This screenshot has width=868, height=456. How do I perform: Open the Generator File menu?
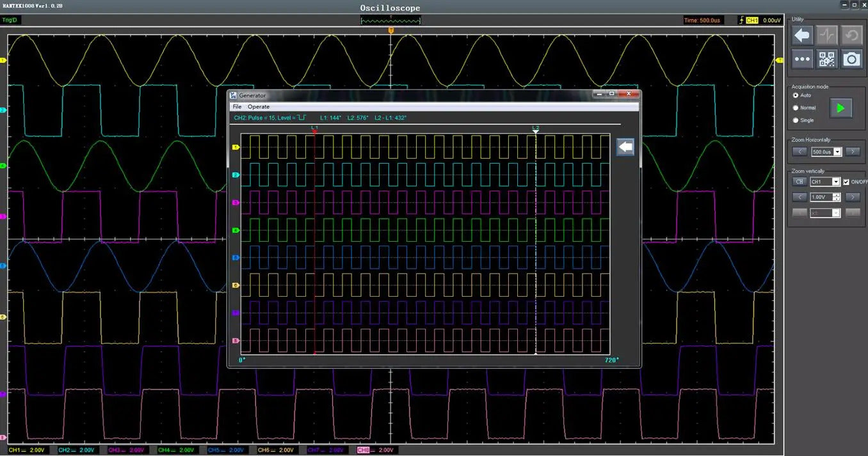point(237,107)
